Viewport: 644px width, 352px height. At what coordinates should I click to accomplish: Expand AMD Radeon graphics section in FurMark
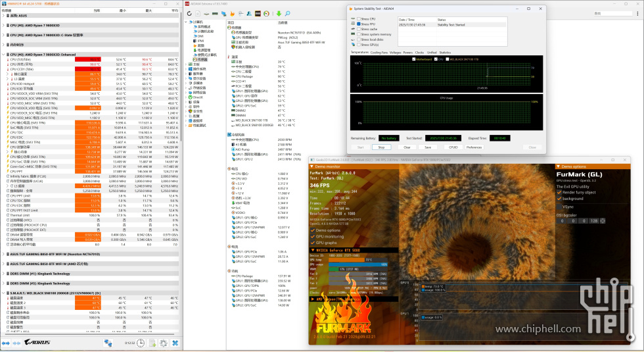(x=313, y=299)
